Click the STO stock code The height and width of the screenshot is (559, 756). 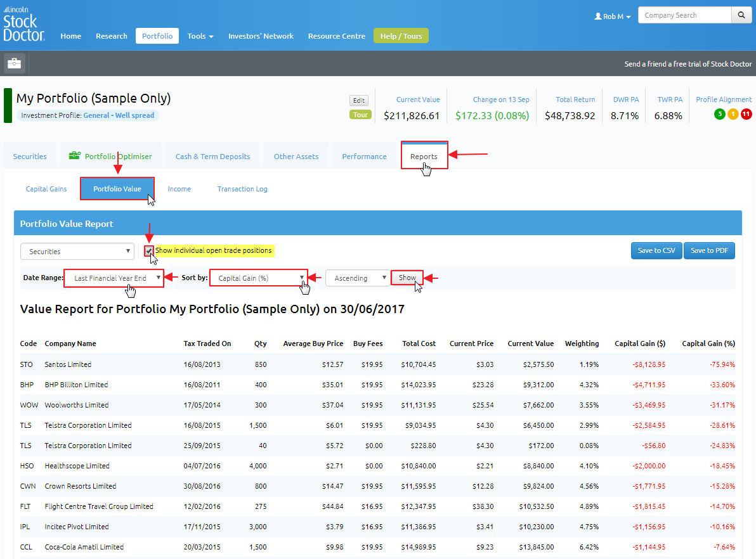click(27, 364)
